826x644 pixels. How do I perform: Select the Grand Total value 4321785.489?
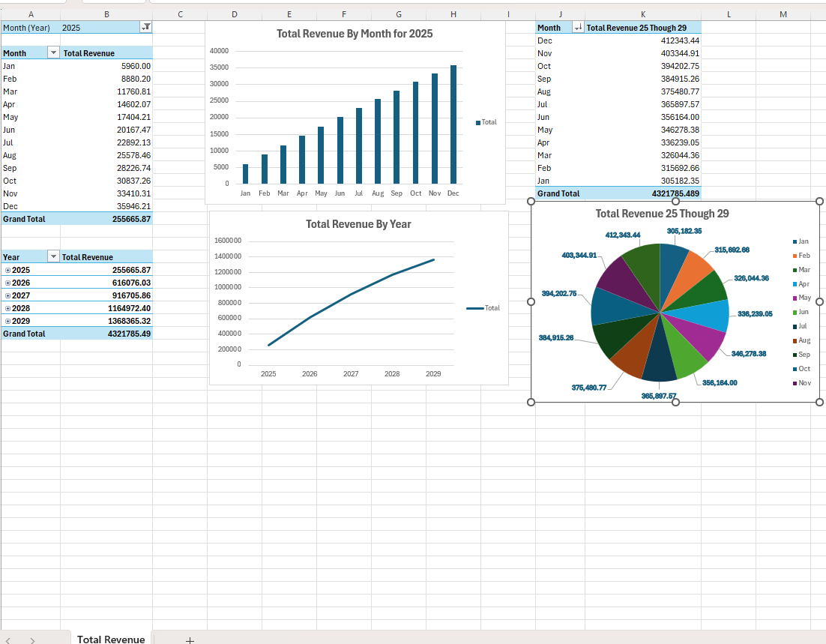coord(642,193)
